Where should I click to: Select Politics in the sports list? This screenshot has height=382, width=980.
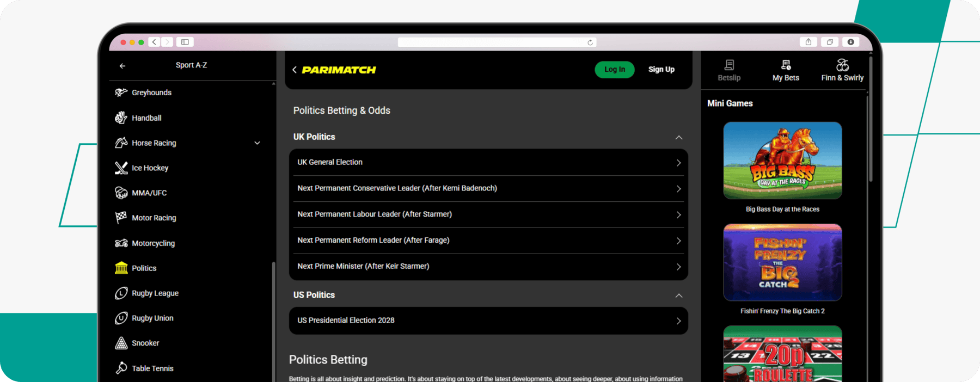pos(144,268)
